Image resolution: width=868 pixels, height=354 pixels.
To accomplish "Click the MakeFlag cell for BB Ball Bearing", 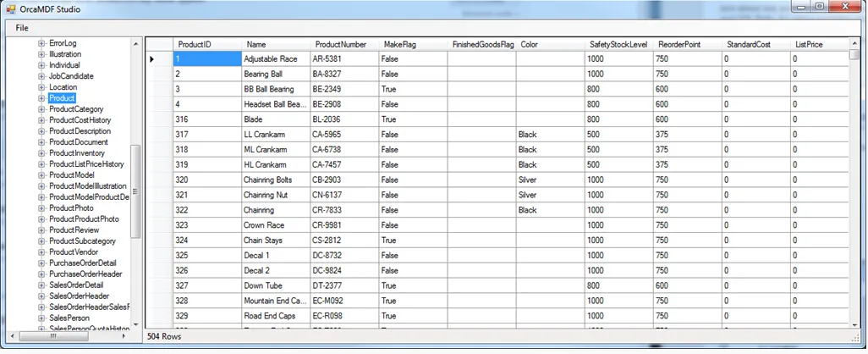I will 413,89.
